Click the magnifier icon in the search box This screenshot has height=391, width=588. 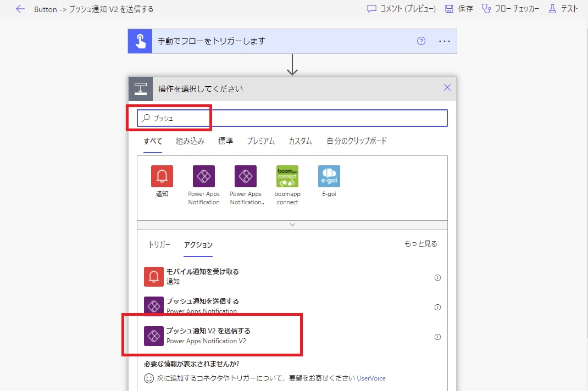146,118
